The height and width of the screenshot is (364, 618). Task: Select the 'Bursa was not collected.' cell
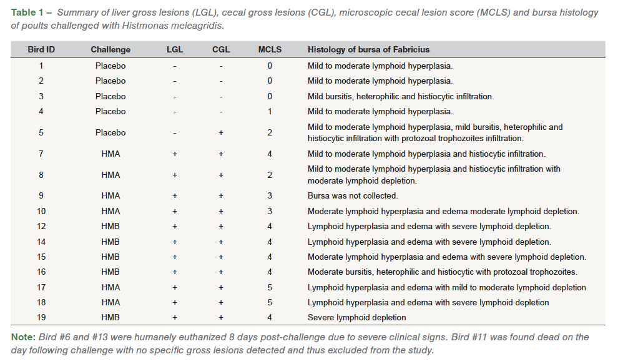(353, 196)
